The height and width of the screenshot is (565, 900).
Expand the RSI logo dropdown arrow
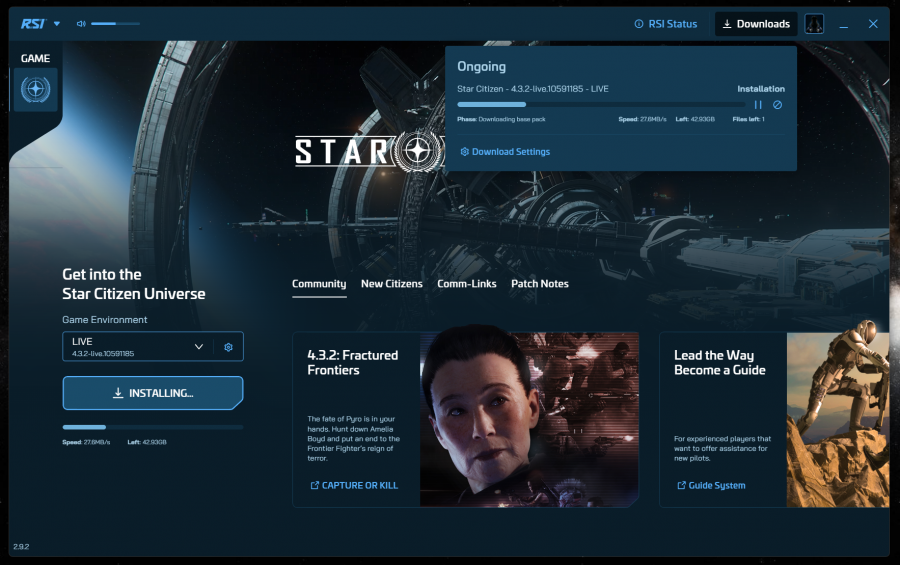click(x=57, y=24)
